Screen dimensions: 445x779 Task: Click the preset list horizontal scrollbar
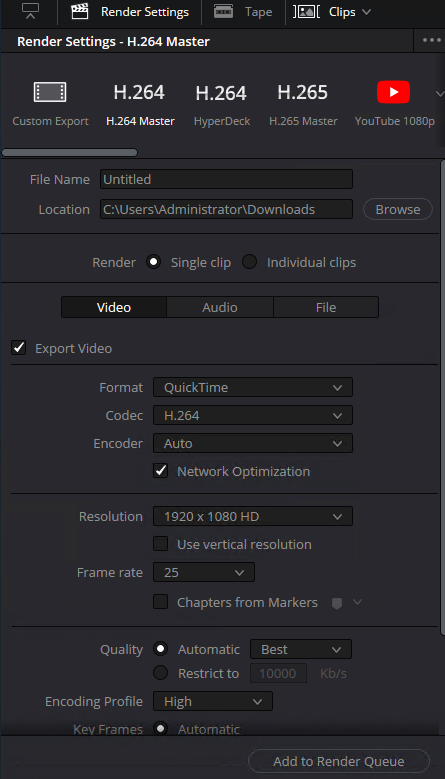70,153
